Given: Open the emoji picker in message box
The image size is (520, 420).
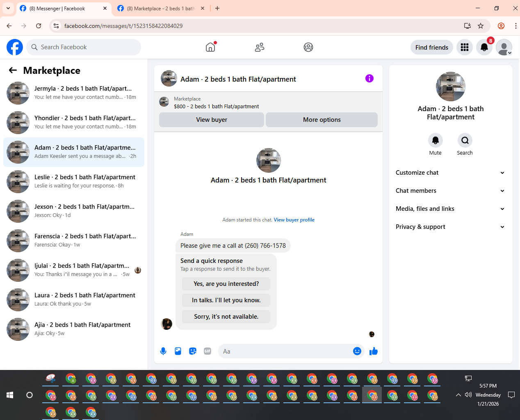Looking at the screenshot, I should click(x=357, y=351).
